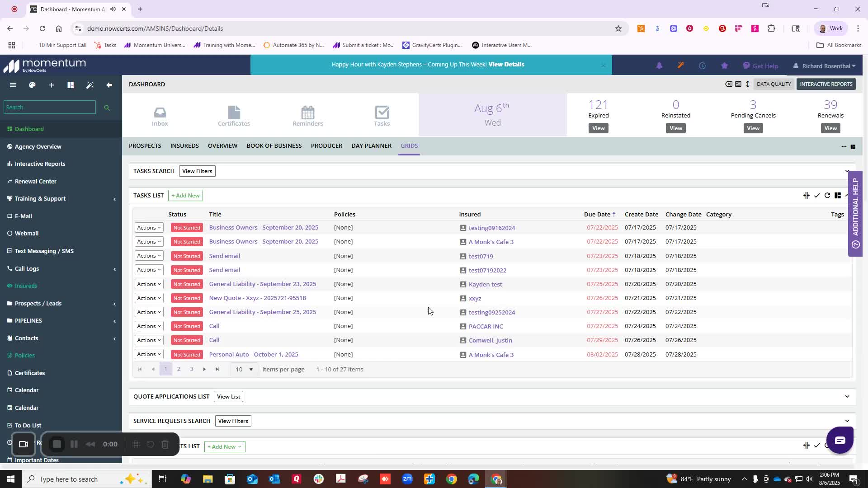Open the Kayden test insured link

coord(485,284)
